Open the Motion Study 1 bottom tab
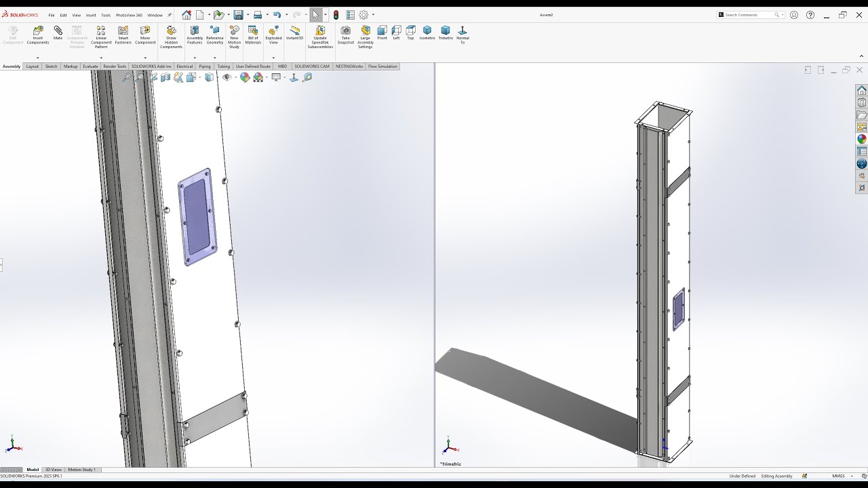868x488 pixels. (x=82, y=470)
